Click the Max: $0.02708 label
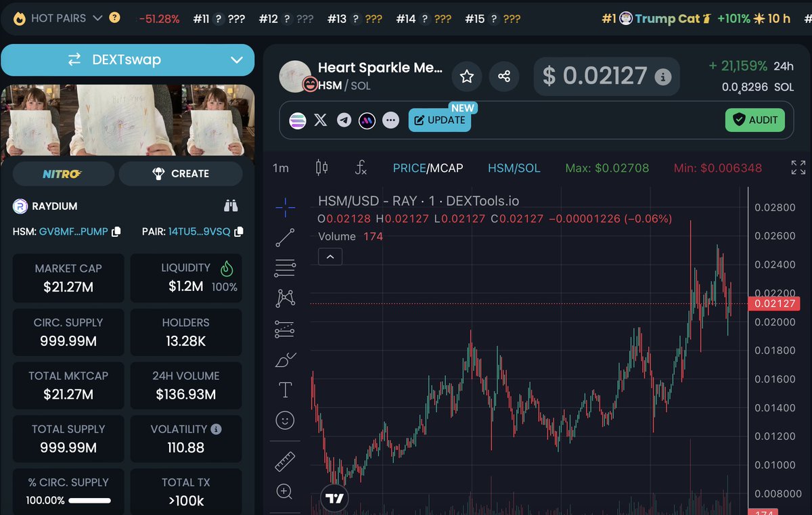 [607, 168]
